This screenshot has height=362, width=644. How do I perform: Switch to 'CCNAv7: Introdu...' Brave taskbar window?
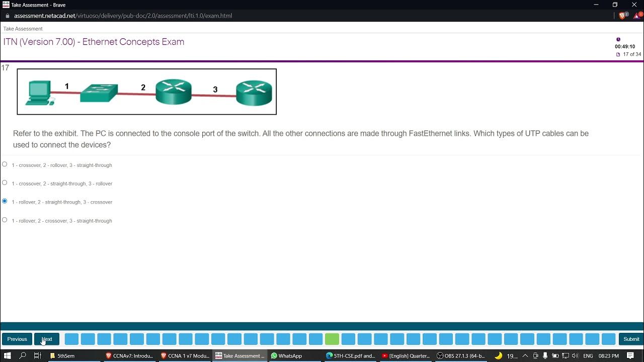[129, 356]
